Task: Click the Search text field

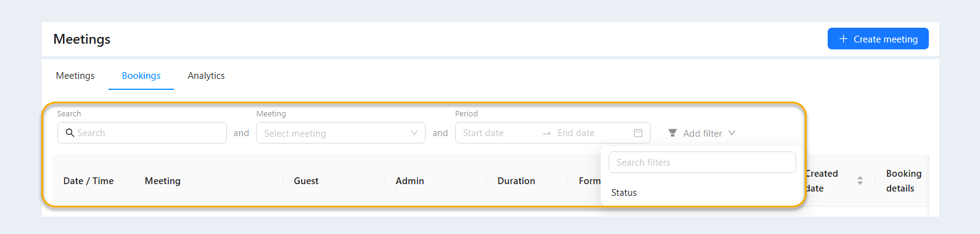Action: (x=142, y=133)
